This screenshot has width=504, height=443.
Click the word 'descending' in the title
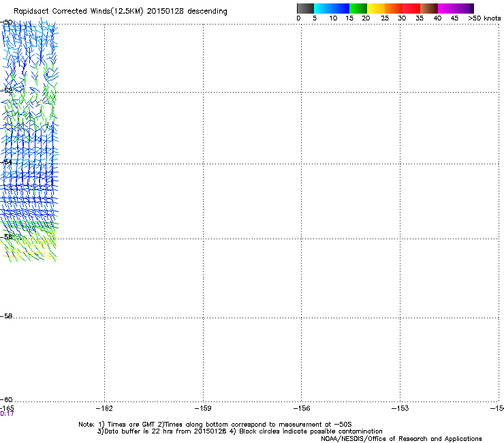click(x=207, y=12)
